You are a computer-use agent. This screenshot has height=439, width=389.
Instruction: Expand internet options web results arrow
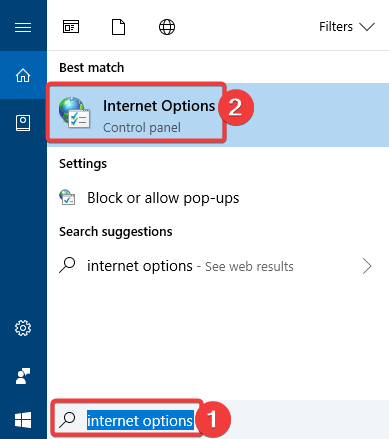point(367,266)
